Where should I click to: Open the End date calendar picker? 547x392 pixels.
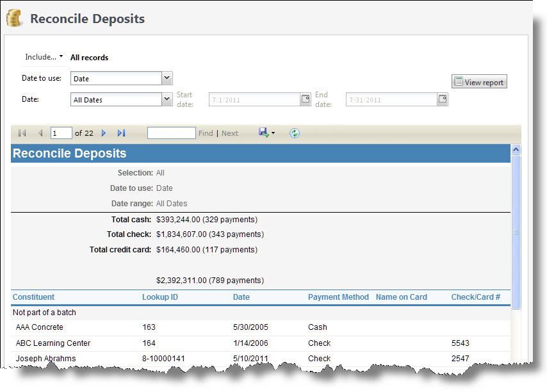[443, 99]
